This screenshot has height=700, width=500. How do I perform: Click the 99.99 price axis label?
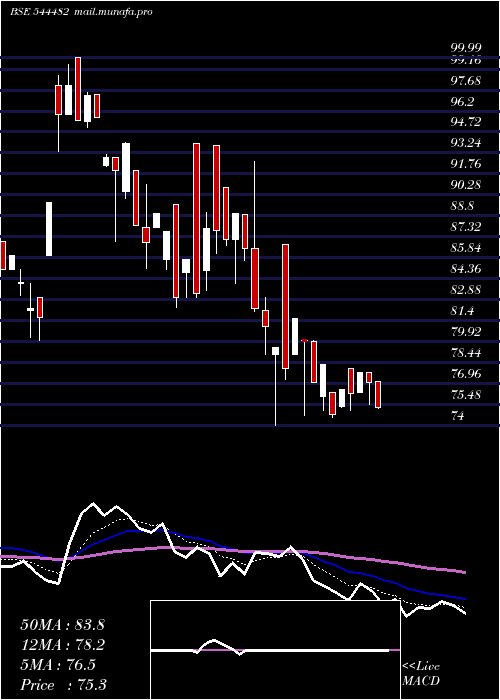[466, 48]
